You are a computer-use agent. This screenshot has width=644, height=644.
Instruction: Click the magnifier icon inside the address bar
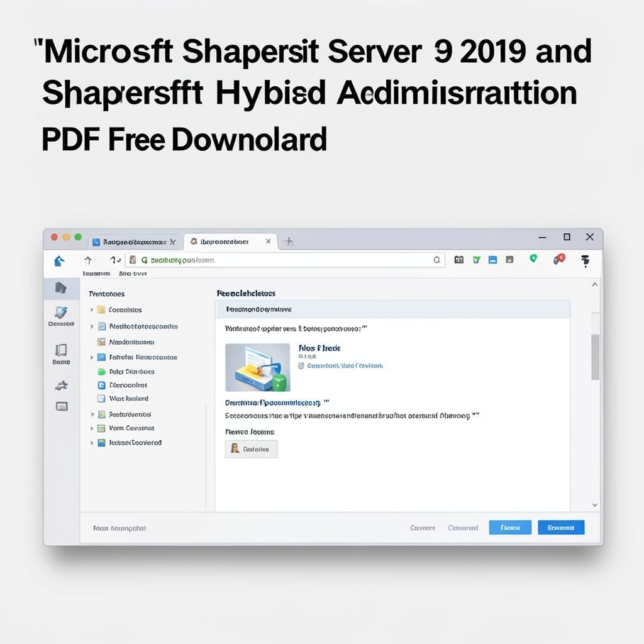436,260
